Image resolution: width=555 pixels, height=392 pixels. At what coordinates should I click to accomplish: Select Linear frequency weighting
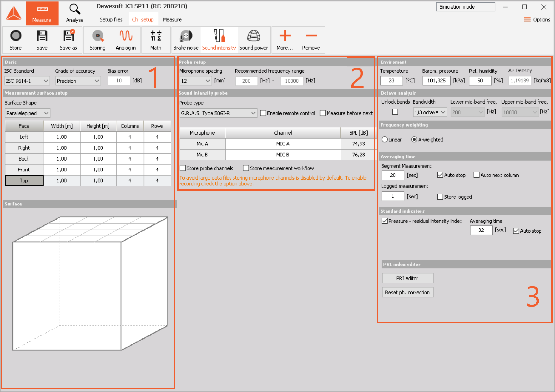click(385, 139)
